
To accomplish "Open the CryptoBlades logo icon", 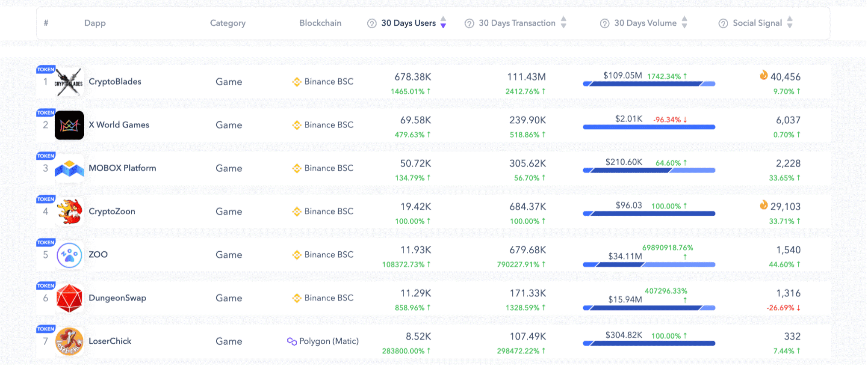I will tap(69, 82).
